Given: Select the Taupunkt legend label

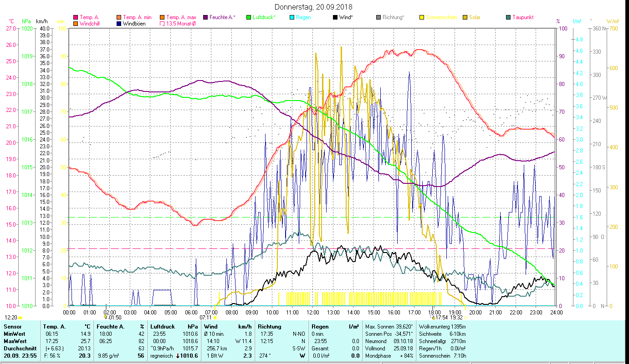Looking at the screenshot, I should tap(522, 17).
